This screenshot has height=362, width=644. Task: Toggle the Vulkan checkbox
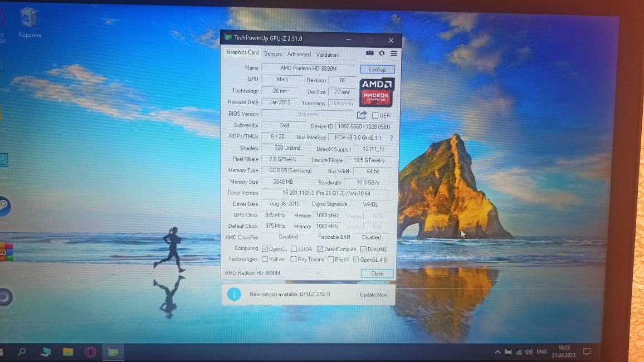pyautogui.click(x=265, y=259)
